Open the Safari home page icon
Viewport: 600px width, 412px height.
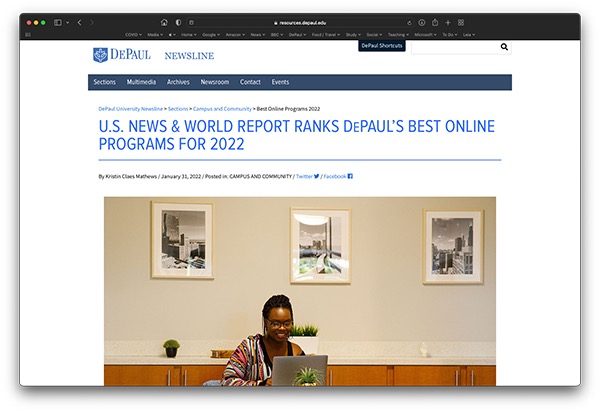(164, 23)
